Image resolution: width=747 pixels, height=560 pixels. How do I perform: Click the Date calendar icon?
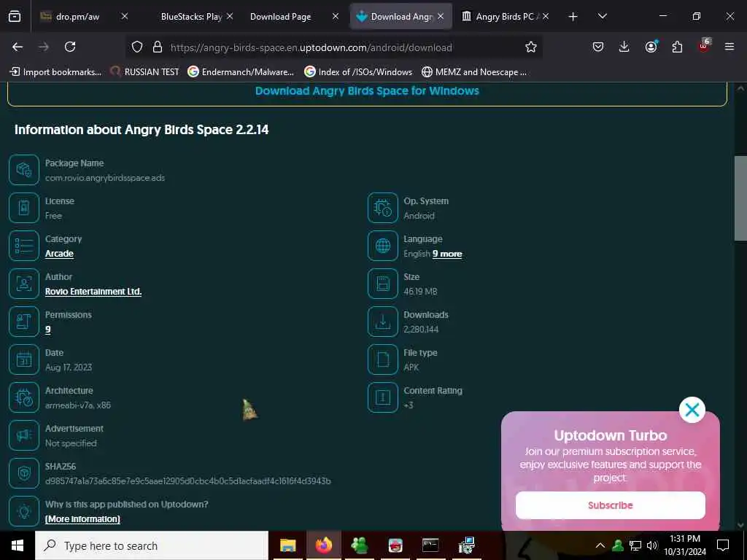click(24, 359)
